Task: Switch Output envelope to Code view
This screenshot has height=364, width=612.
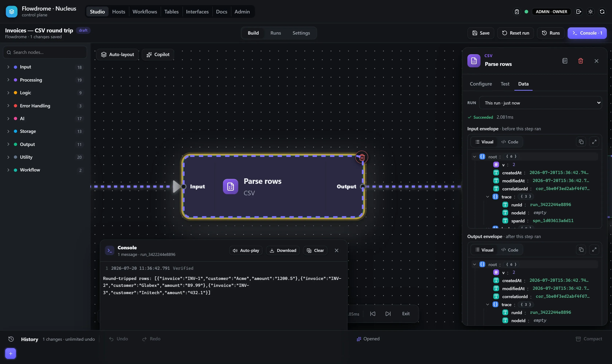Action: (510, 250)
